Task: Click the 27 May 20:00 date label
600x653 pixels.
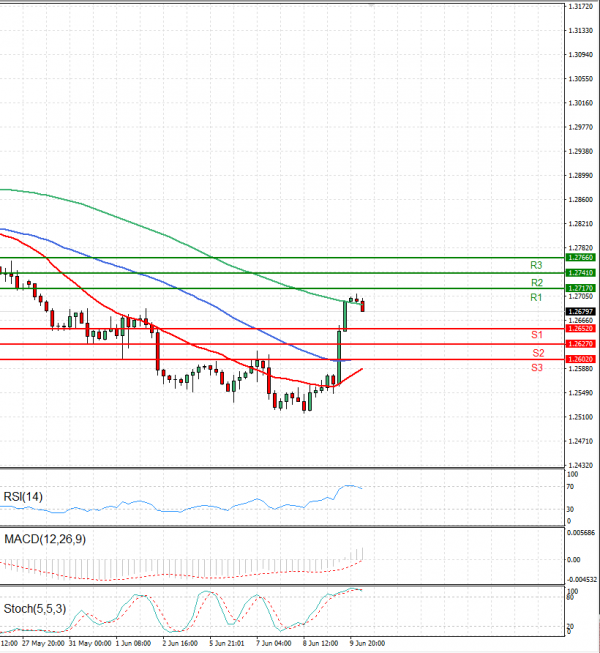Action: [43, 643]
